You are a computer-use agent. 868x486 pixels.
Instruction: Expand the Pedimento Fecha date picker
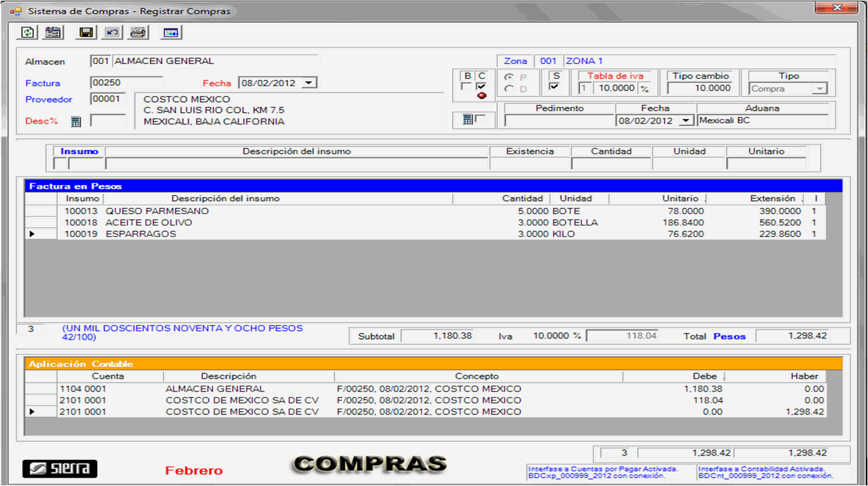(x=685, y=121)
